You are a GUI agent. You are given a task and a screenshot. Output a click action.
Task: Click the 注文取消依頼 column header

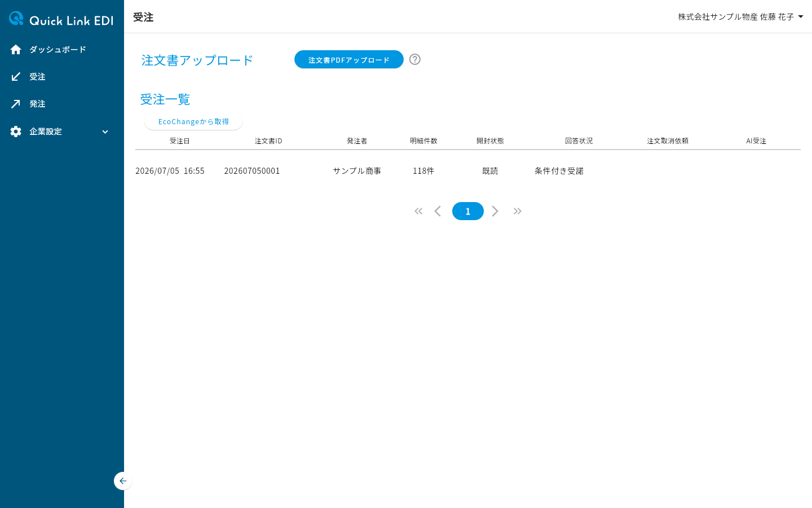(668, 141)
